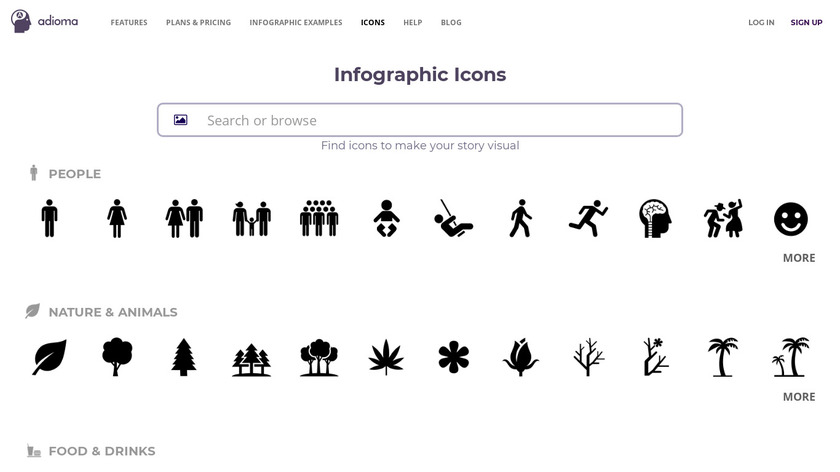
Task: Open the Features menu item
Action: point(129,22)
